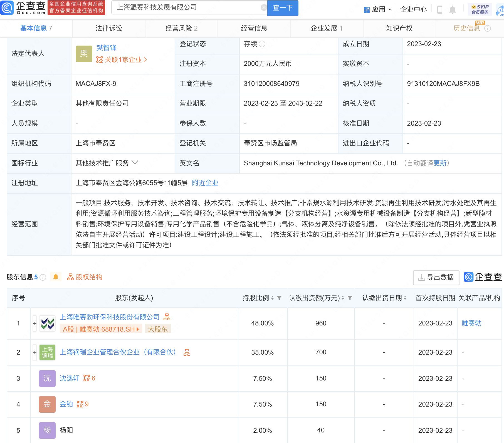Click the Qcc.com logo icon
Screen dimensions: 504x443
tap(7, 8)
